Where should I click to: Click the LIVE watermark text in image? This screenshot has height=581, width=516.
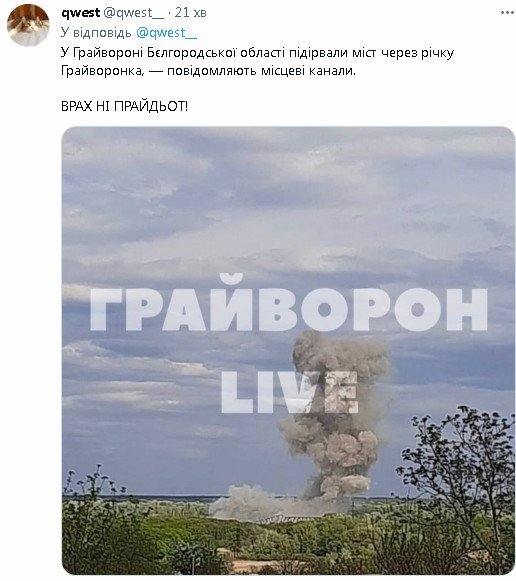click(289, 393)
